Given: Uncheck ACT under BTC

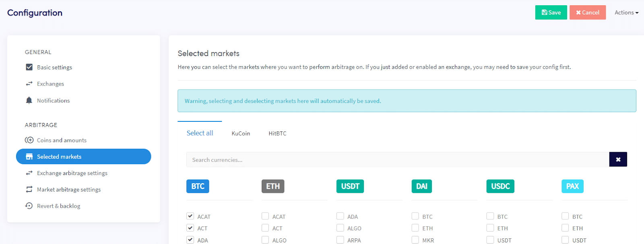Looking at the screenshot, I should (x=190, y=228).
